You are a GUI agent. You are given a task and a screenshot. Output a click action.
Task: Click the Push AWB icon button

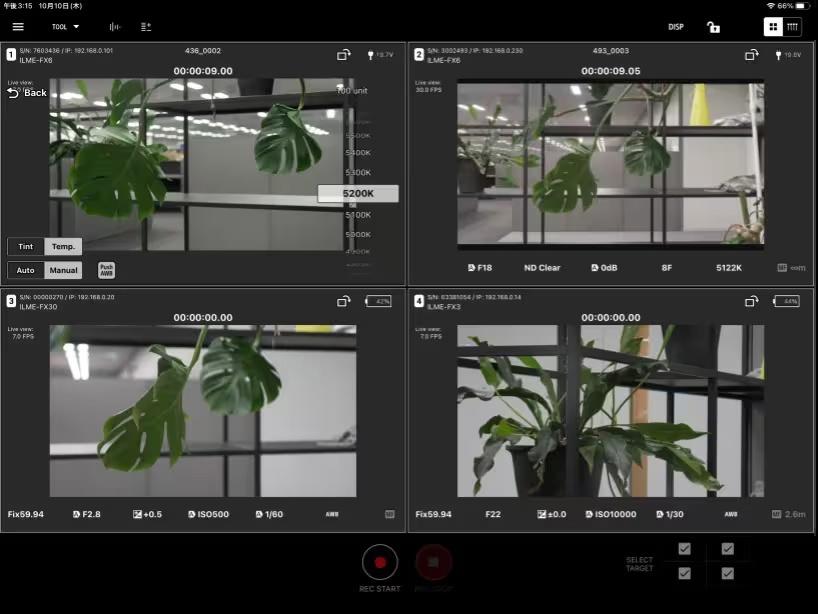click(106, 270)
